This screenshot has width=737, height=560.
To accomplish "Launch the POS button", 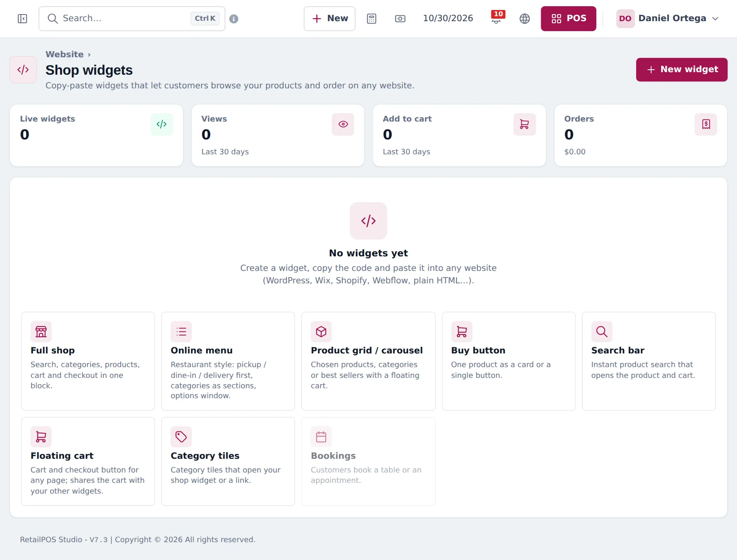I will tap(569, 19).
